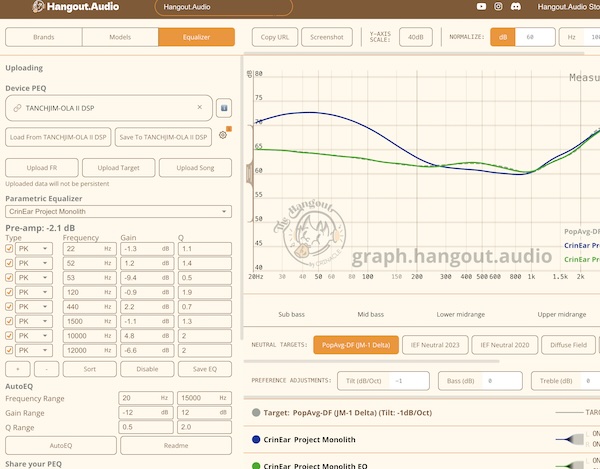The image size is (600, 469).
Task: Open the Discord icon in header
Action: pos(516,7)
